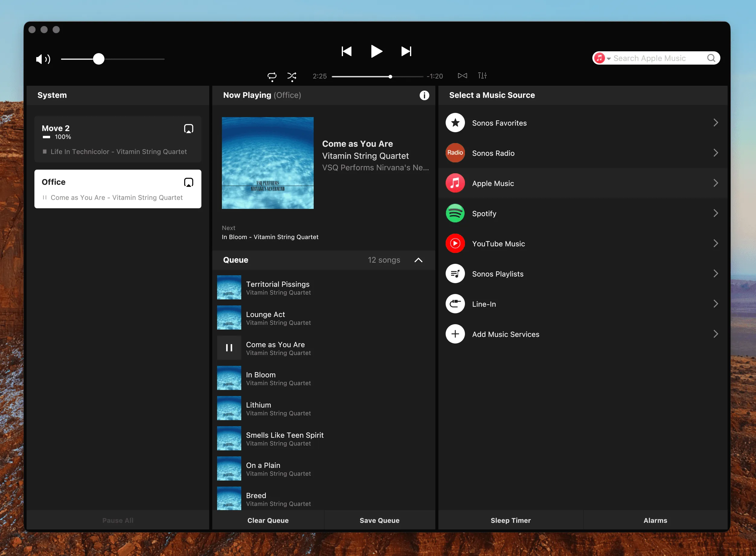Image resolution: width=756 pixels, height=556 pixels.
Task: Click the Search Apple Music field
Action: pos(656,58)
